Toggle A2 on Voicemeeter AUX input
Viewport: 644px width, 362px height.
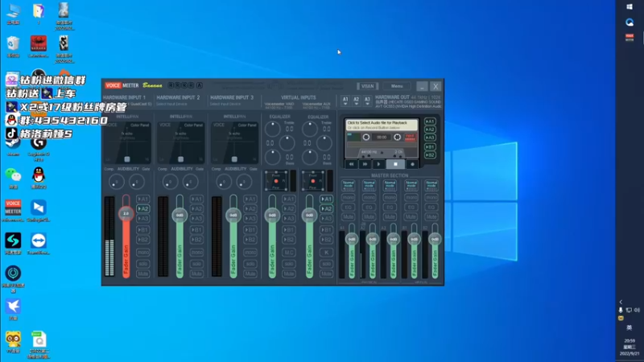click(327, 209)
